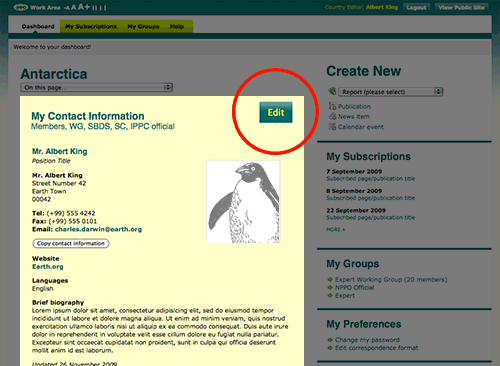The image size is (500, 366).
Task: Click the Antarctica page heading
Action: pos(54,74)
